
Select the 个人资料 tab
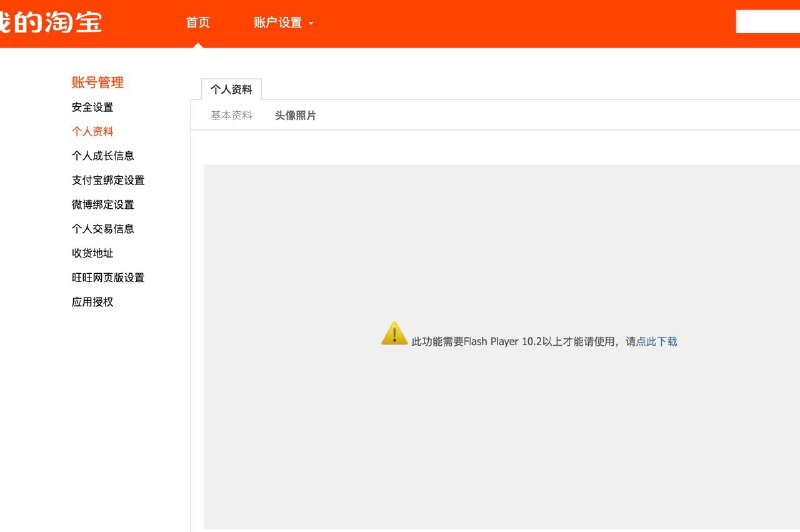tap(231, 89)
